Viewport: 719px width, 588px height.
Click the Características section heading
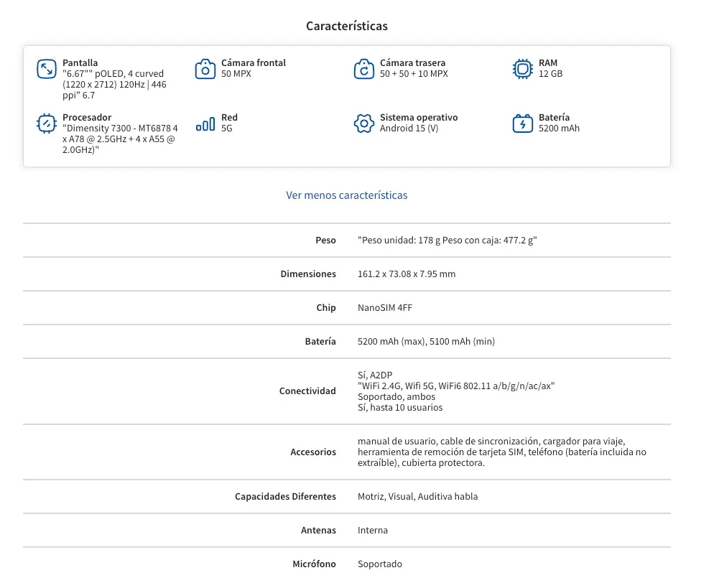tap(346, 26)
